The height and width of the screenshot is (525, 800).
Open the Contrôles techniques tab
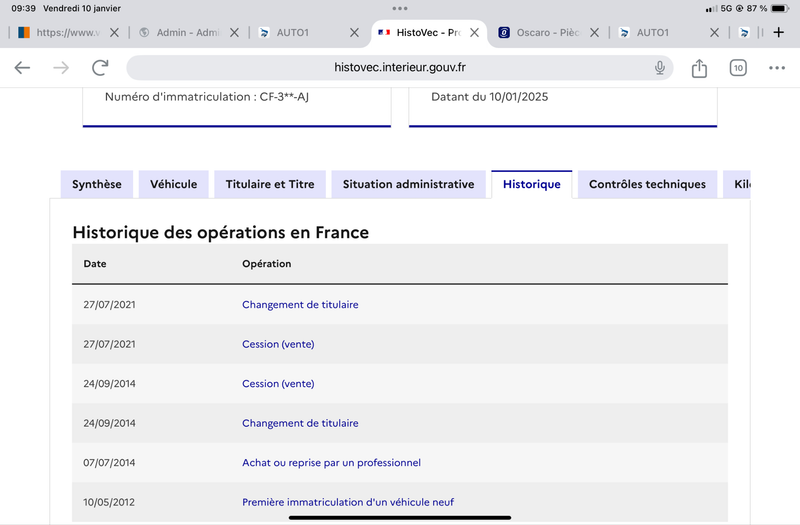pyautogui.click(x=647, y=184)
